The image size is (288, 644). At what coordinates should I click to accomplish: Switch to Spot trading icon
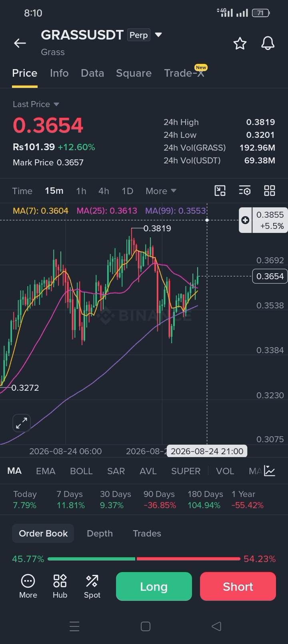click(x=92, y=586)
